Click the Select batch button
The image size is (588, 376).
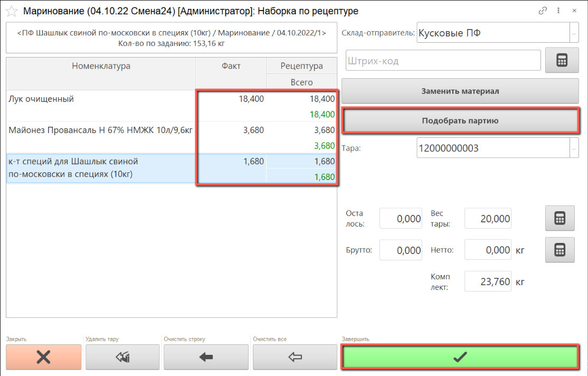tap(460, 120)
